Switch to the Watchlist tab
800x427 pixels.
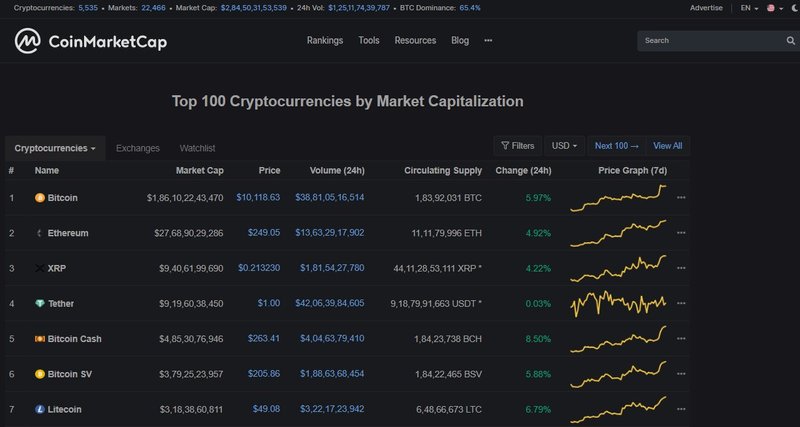pyautogui.click(x=197, y=148)
